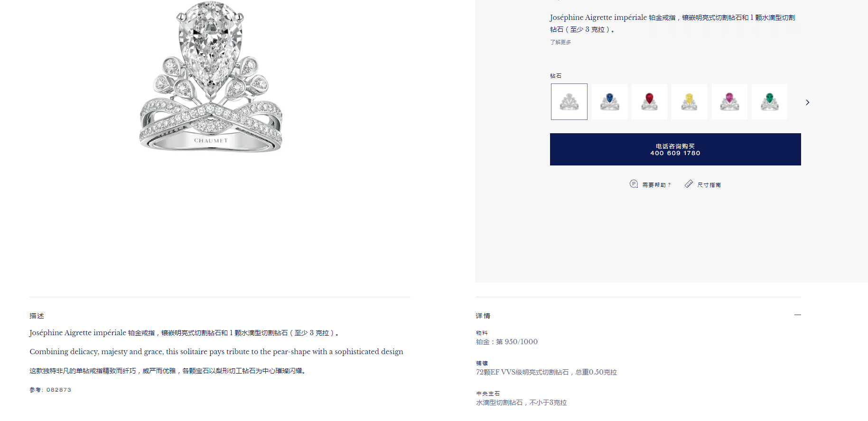The width and height of the screenshot is (868, 421).
Task: Open the 需要帮助 help link
Action: [656, 185]
